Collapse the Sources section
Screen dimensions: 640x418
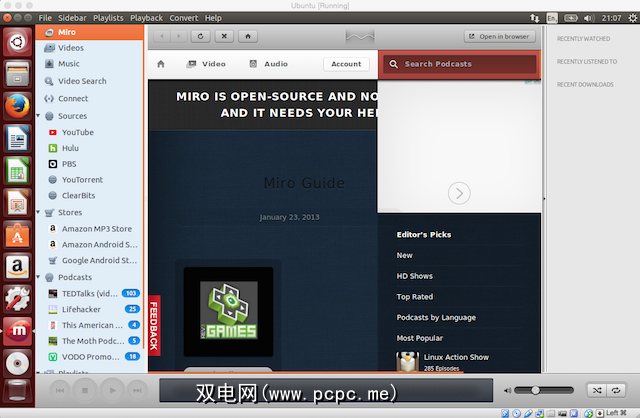pyautogui.click(x=38, y=116)
